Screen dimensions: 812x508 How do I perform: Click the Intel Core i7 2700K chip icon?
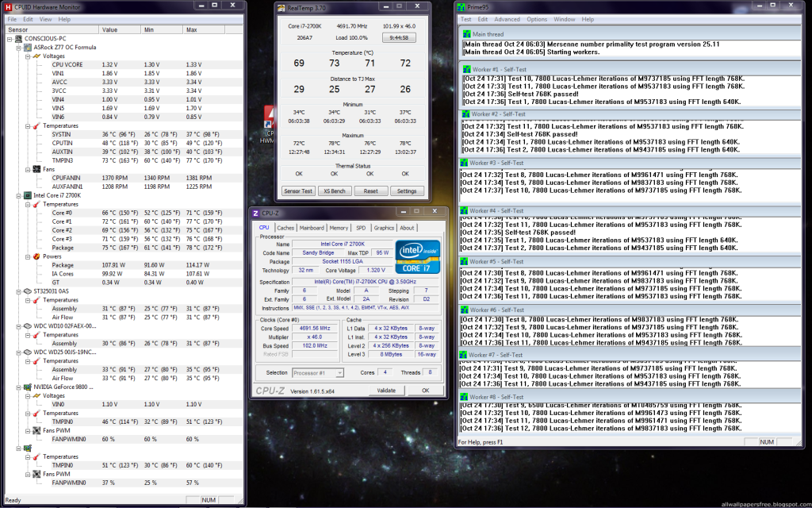(28, 195)
